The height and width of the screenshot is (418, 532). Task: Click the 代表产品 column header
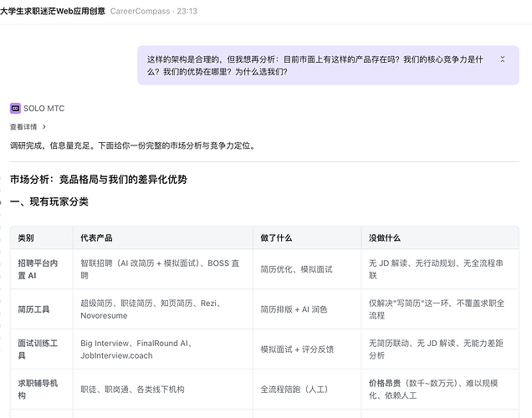click(163, 238)
